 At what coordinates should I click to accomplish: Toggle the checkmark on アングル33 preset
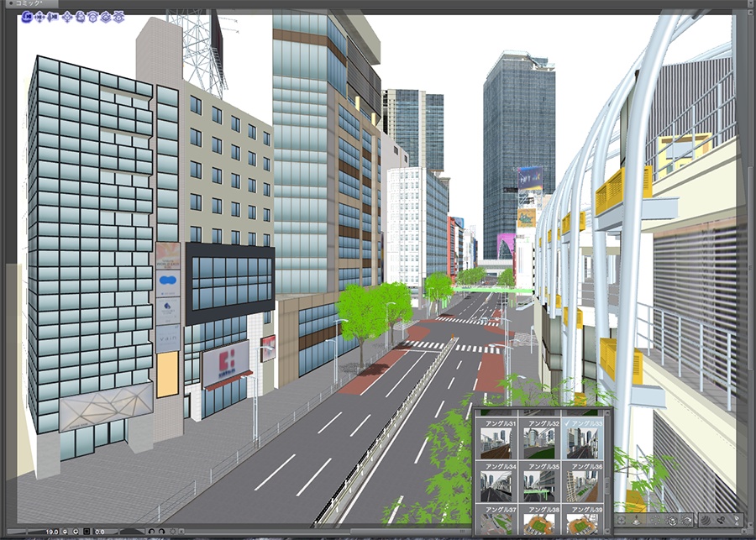click(567, 423)
